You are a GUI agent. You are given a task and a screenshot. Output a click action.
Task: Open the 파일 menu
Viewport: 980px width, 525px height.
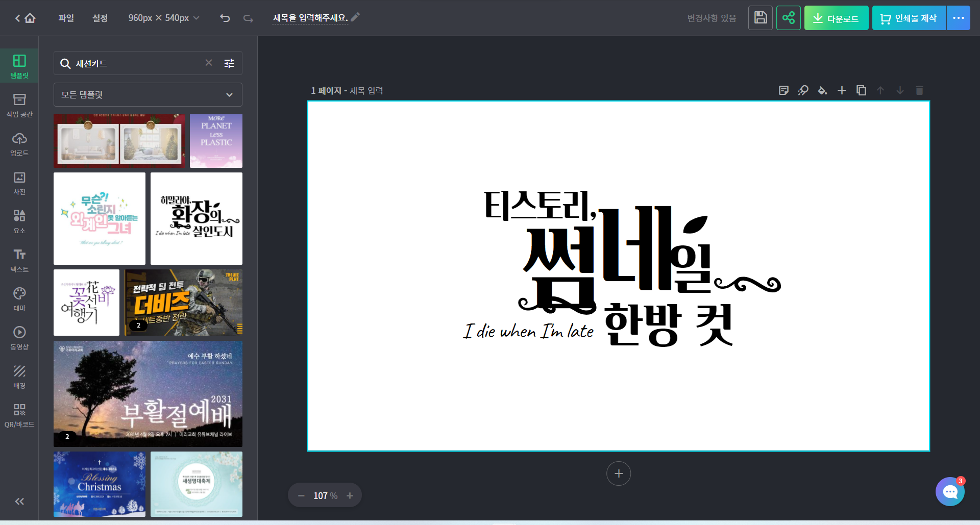tap(66, 18)
